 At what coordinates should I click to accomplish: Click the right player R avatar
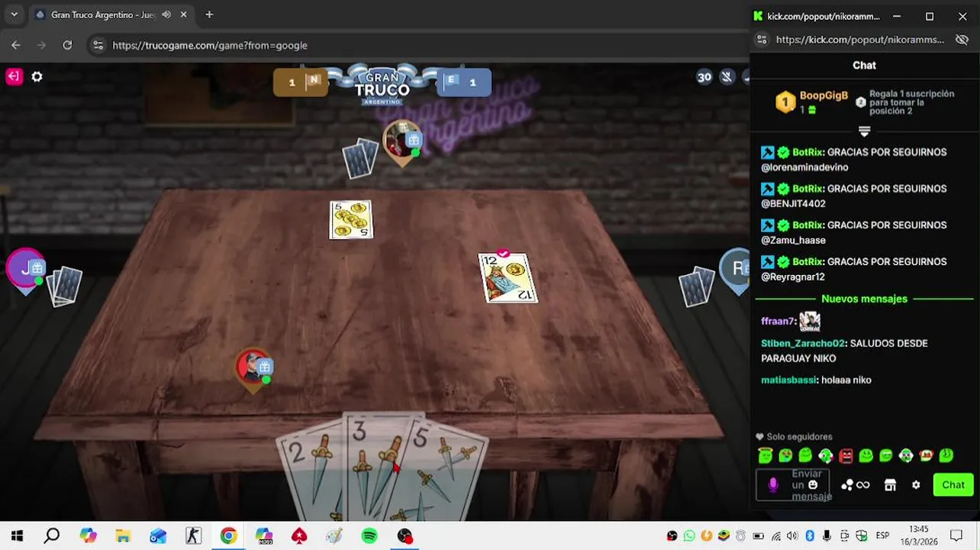click(x=737, y=268)
